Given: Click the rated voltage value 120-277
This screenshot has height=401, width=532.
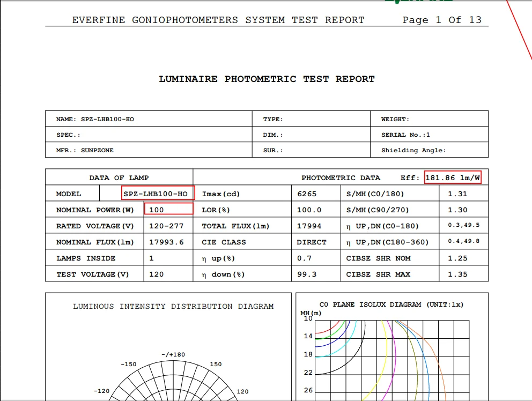Looking at the screenshot, I should click(x=166, y=226).
